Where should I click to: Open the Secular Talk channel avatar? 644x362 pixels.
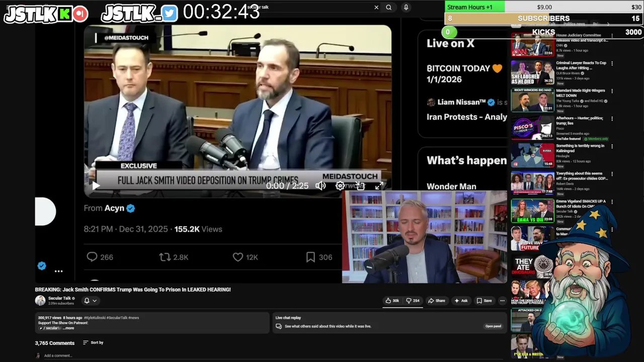point(40,301)
